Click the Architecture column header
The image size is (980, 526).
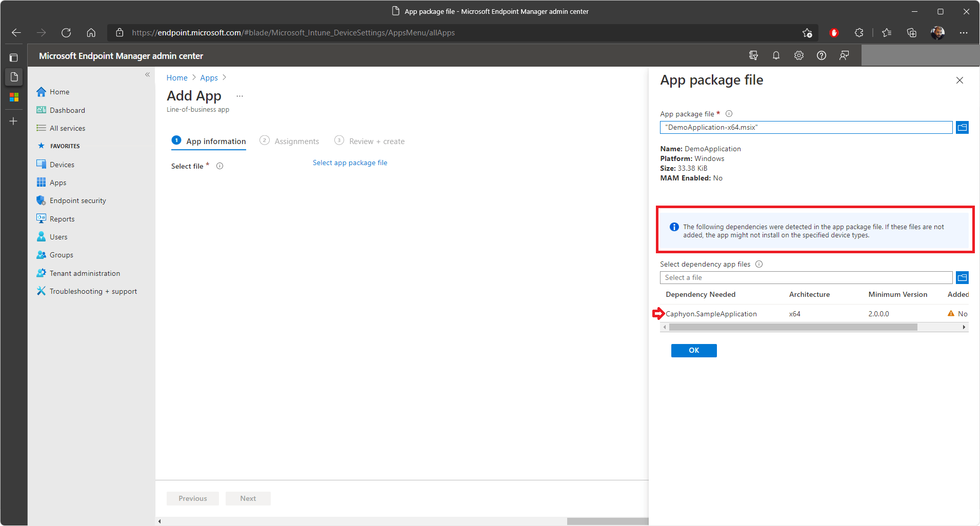[809, 294]
